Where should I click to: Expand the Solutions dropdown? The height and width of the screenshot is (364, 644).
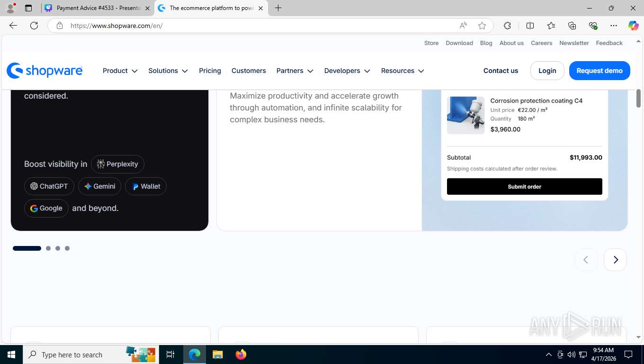168,71
